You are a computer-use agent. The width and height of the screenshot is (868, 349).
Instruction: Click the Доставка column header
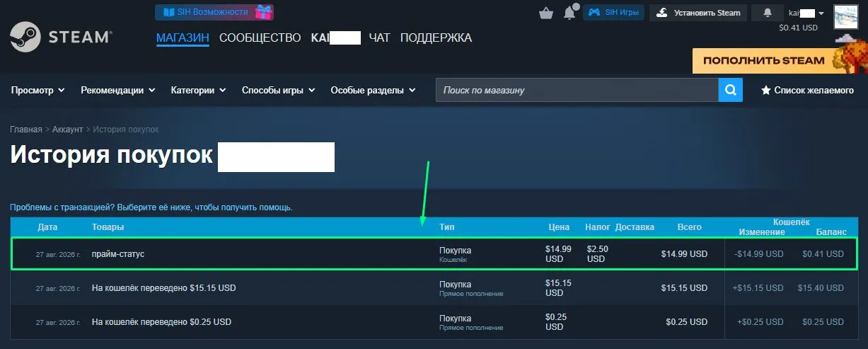point(635,227)
